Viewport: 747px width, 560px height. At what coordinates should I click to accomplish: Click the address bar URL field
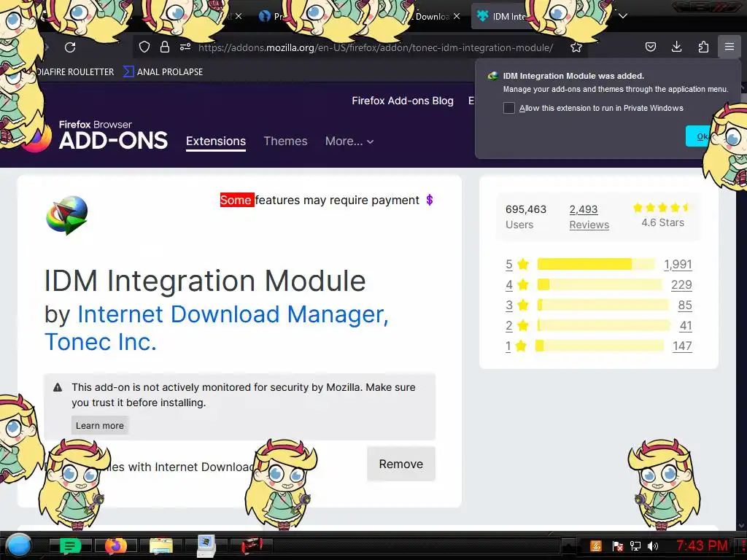[376, 47]
